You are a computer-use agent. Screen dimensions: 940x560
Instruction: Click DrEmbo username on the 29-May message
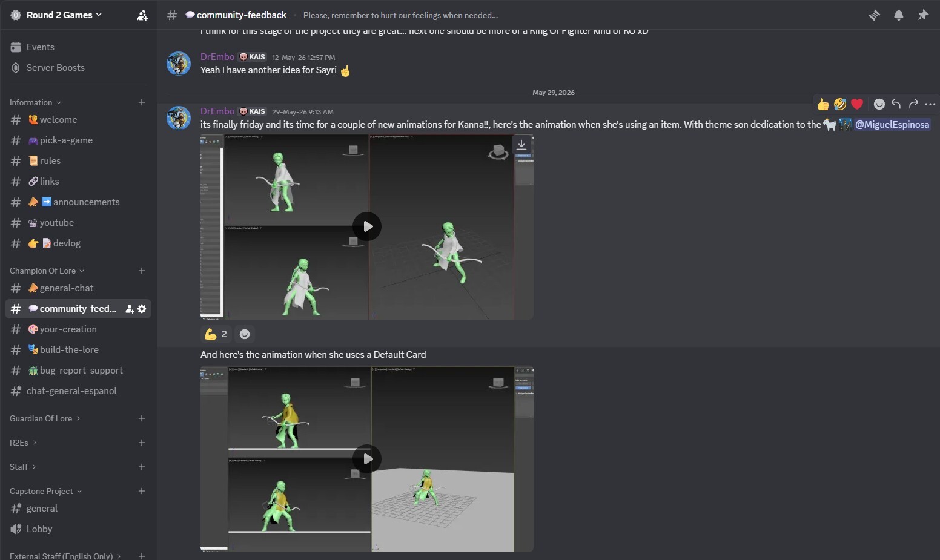click(x=217, y=111)
